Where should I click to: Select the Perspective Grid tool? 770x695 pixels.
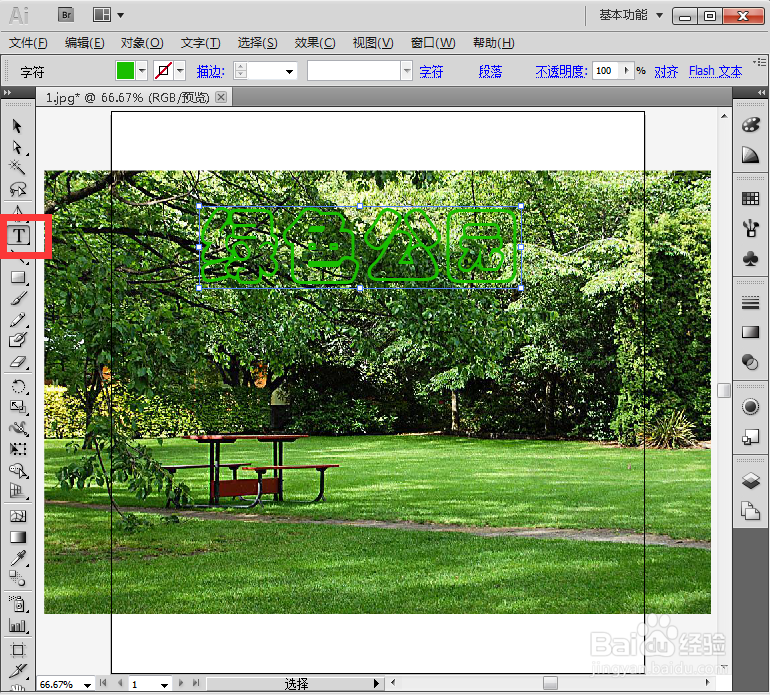click(18, 491)
